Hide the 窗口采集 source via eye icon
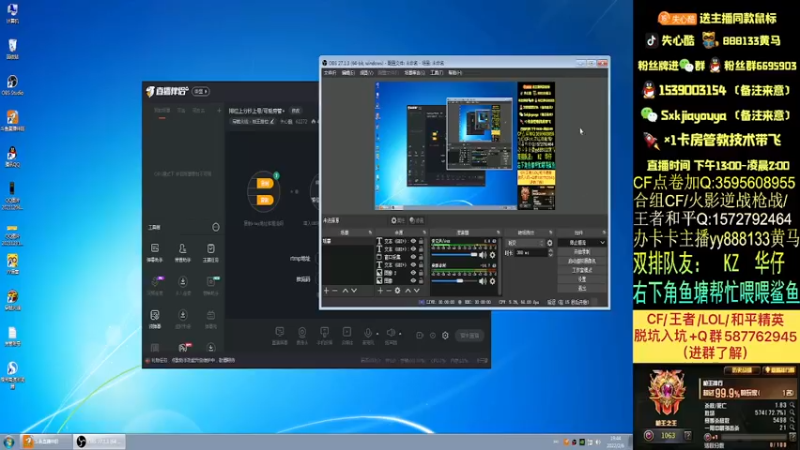 coord(413,257)
